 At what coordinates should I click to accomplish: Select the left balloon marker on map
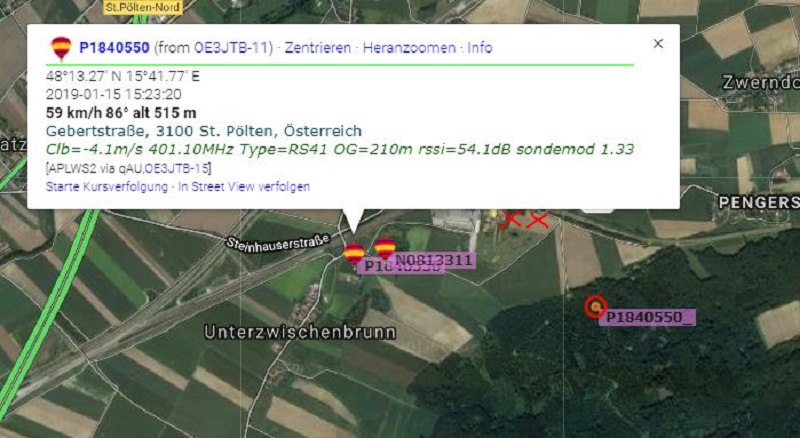point(354,254)
